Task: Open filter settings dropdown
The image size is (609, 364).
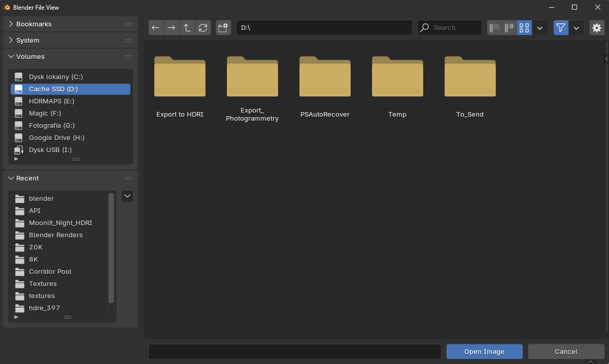Action: coord(577,28)
